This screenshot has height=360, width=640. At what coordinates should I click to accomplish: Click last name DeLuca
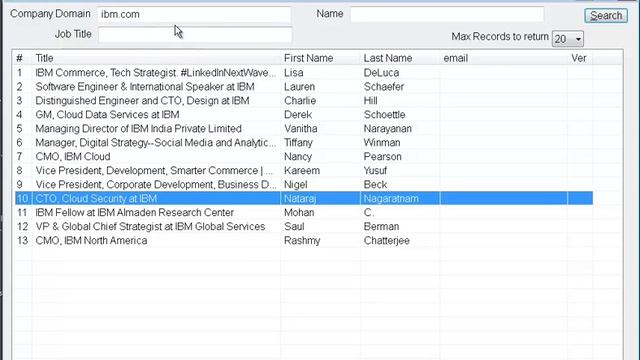[381, 73]
